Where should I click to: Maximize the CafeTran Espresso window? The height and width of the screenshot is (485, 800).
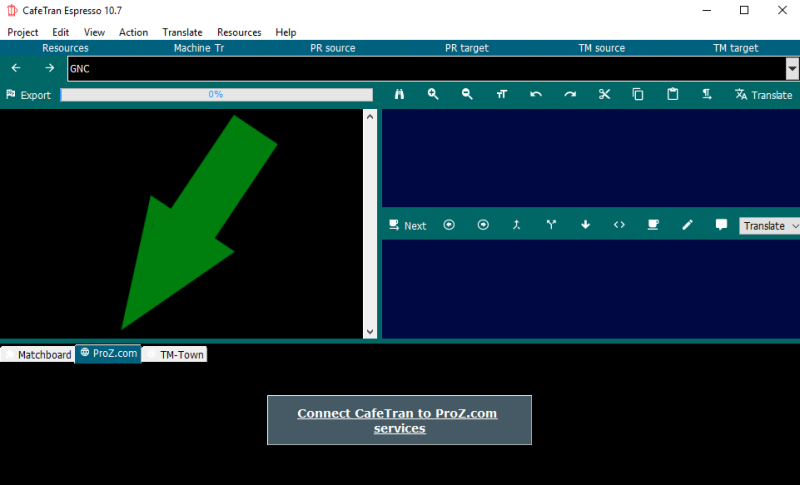744,10
